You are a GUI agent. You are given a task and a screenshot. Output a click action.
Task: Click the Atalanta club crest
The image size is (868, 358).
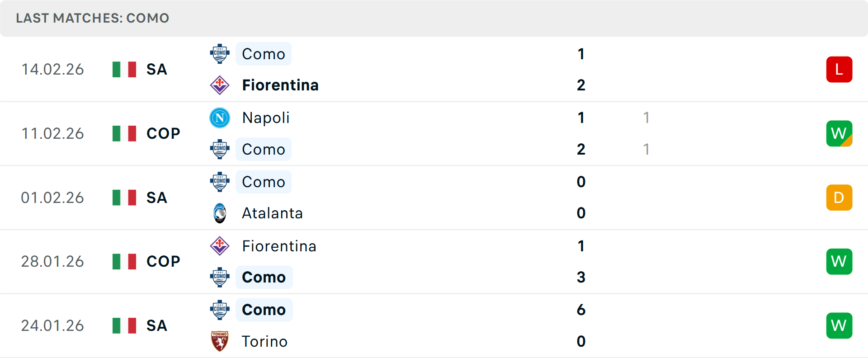220,213
